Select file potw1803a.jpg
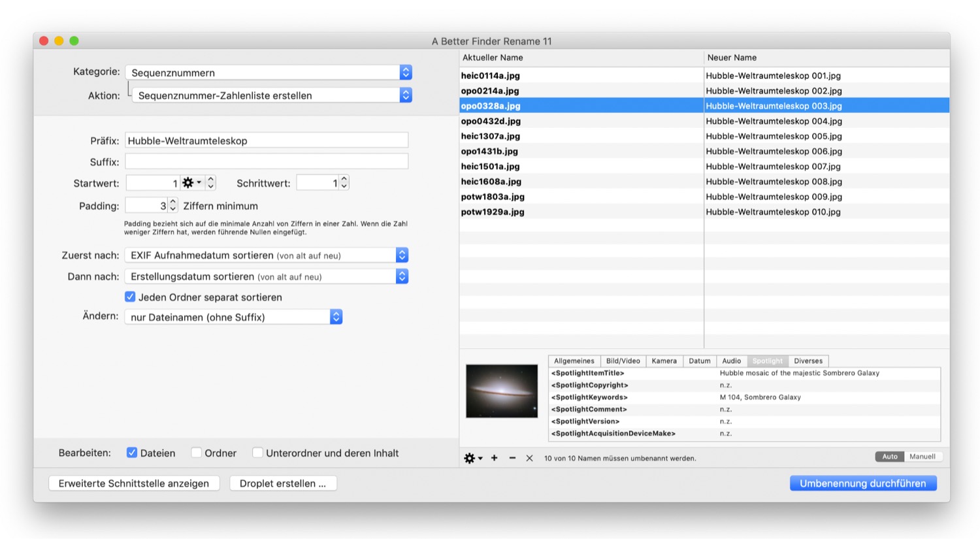Viewport: 980px width, 539px height. coord(493,196)
